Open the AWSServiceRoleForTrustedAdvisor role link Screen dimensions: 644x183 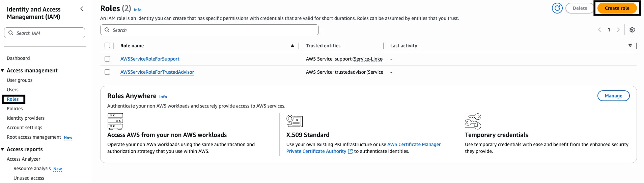coord(157,72)
